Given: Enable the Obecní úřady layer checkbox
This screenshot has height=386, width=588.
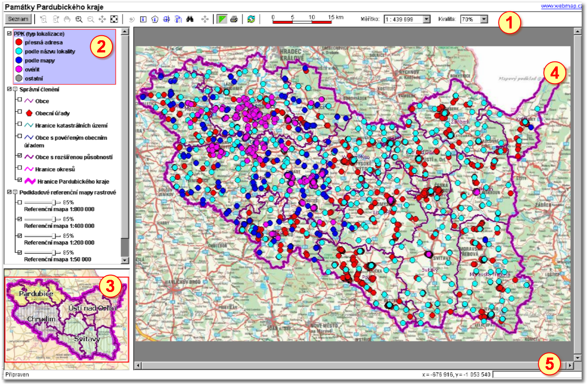Looking at the screenshot, I should pyautogui.click(x=19, y=112).
